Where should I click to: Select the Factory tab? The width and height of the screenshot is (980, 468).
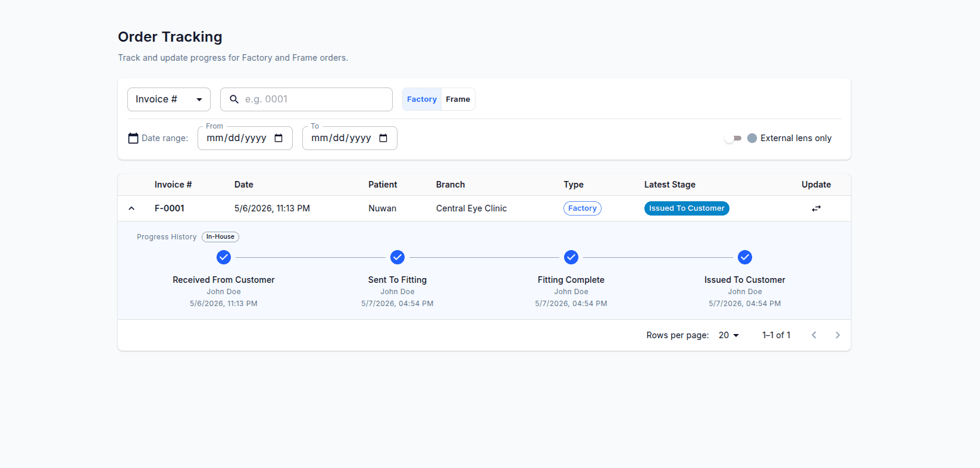tap(422, 99)
